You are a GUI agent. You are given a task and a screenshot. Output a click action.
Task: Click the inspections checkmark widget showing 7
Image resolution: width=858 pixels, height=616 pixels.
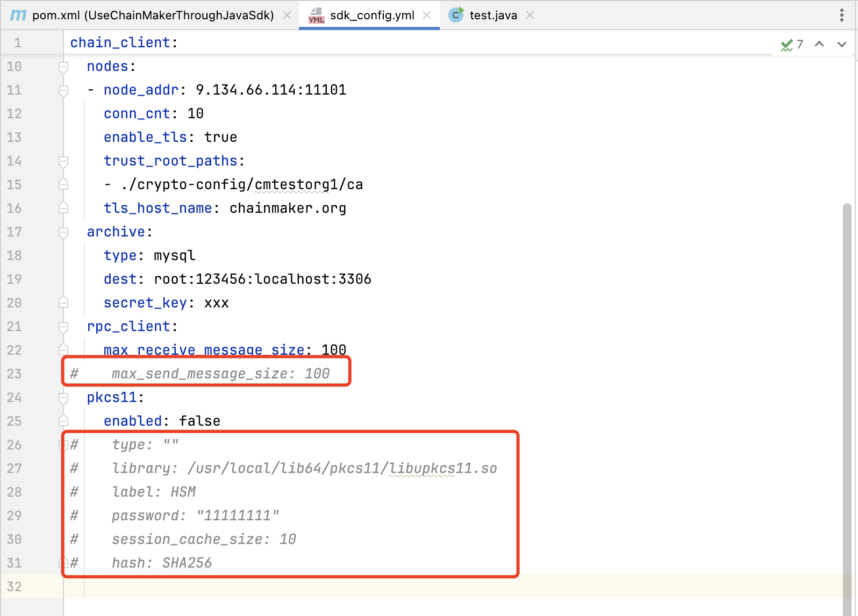pyautogui.click(x=791, y=44)
